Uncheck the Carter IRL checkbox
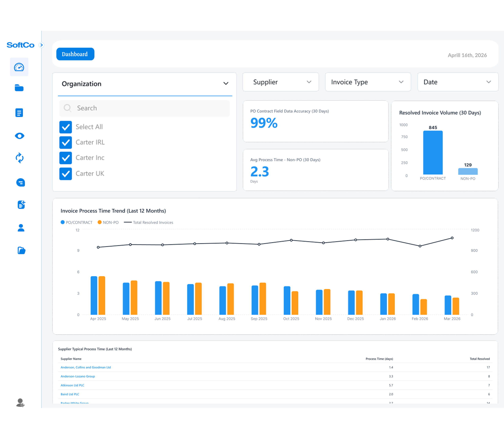This screenshot has width=504, height=439. click(x=65, y=142)
